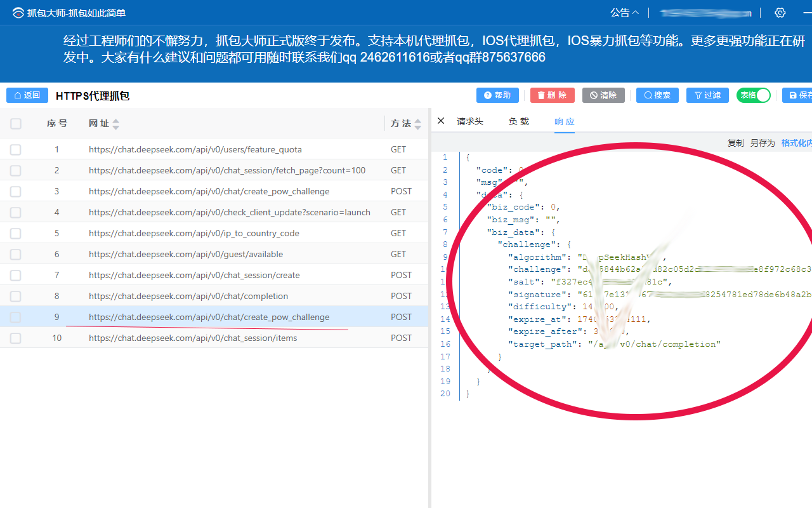The height and width of the screenshot is (508, 812).
Task: Click the 抓包大师 app logo icon
Action: pos(18,13)
